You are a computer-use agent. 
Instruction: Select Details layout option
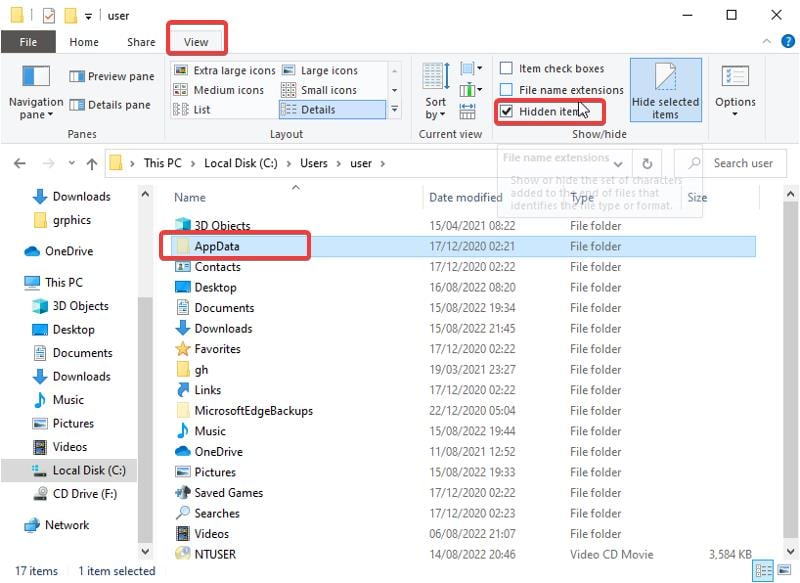coord(332,110)
